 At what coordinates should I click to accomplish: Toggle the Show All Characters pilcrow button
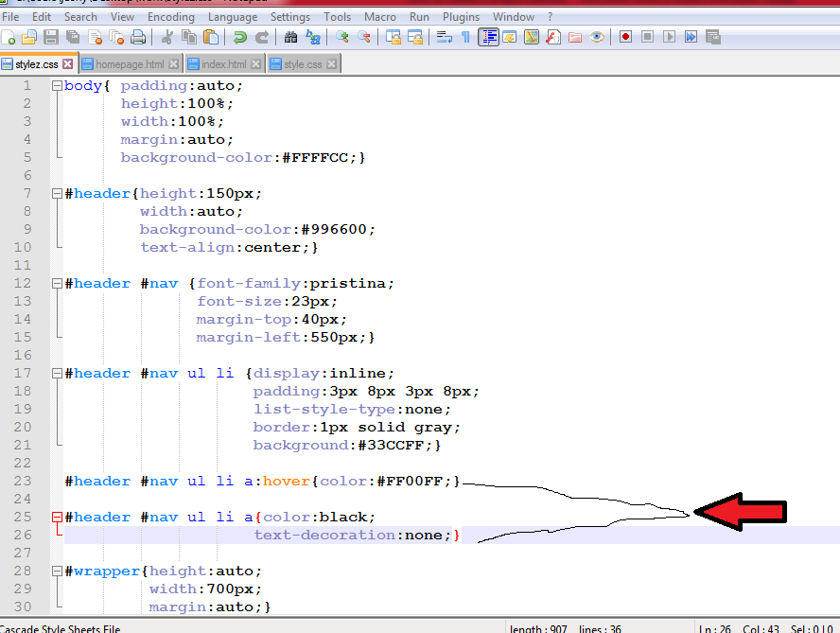click(465, 38)
